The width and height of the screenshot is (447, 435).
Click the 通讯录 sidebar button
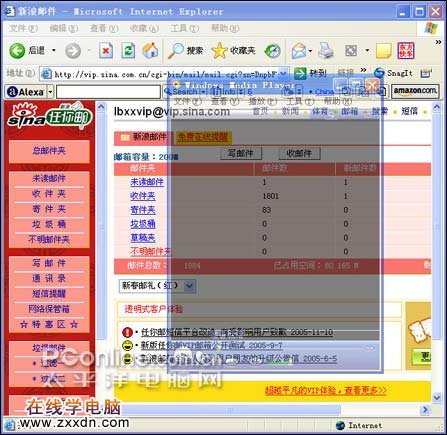[x=49, y=278]
